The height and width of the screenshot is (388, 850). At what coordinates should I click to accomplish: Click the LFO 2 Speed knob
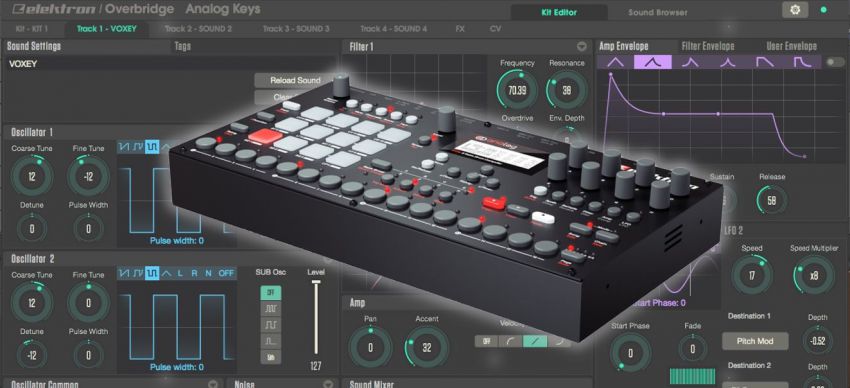(x=752, y=275)
